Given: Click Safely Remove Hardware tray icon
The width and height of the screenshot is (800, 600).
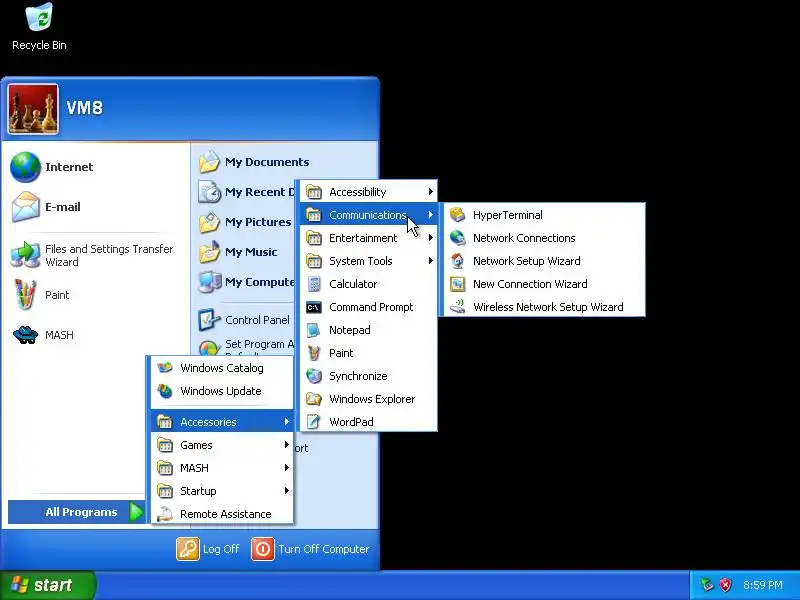Looking at the screenshot, I should (707, 585).
